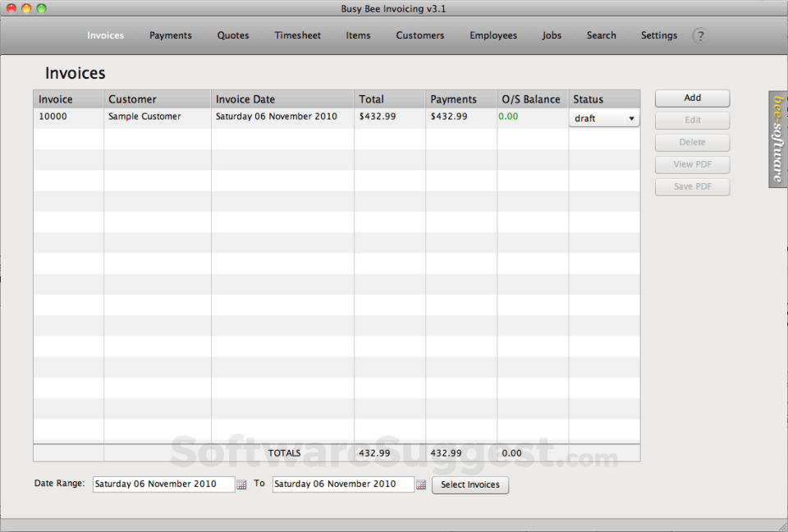This screenshot has width=788, height=532.
Task: View the Items section
Action: [358, 35]
